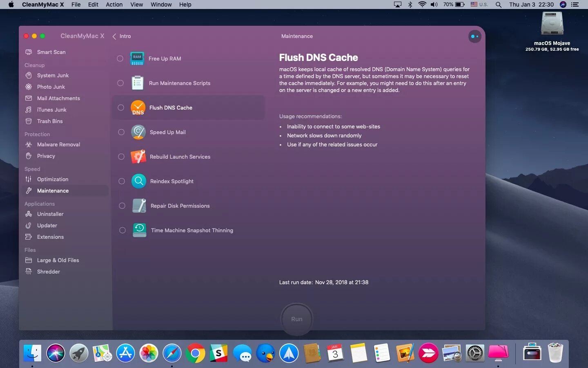Click 'Network slows down randomly' recommendation

[x=324, y=135]
